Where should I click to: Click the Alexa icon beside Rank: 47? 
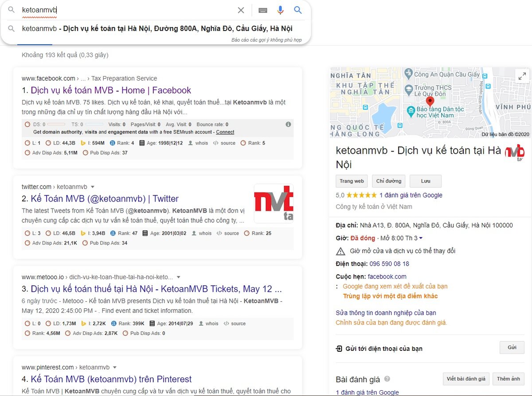[113, 233]
